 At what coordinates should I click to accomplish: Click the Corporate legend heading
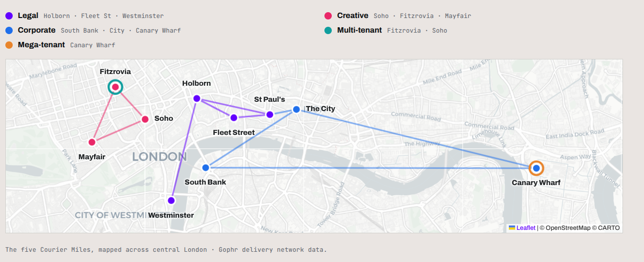37,30
